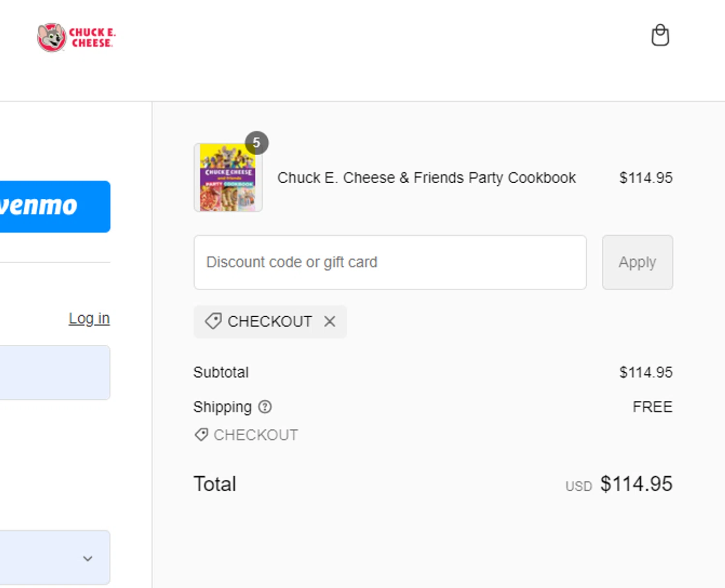This screenshot has width=725, height=588.
Task: Click the Total amount $114.95
Action: pos(636,484)
